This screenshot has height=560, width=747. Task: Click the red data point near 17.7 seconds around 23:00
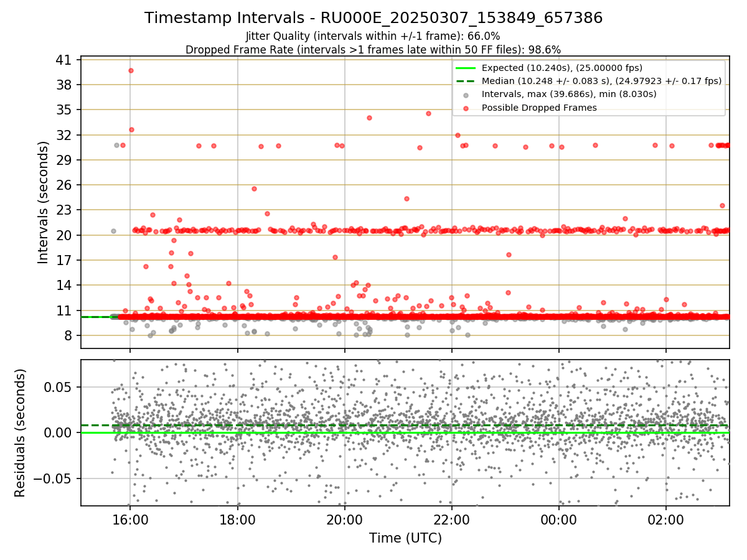tap(509, 254)
